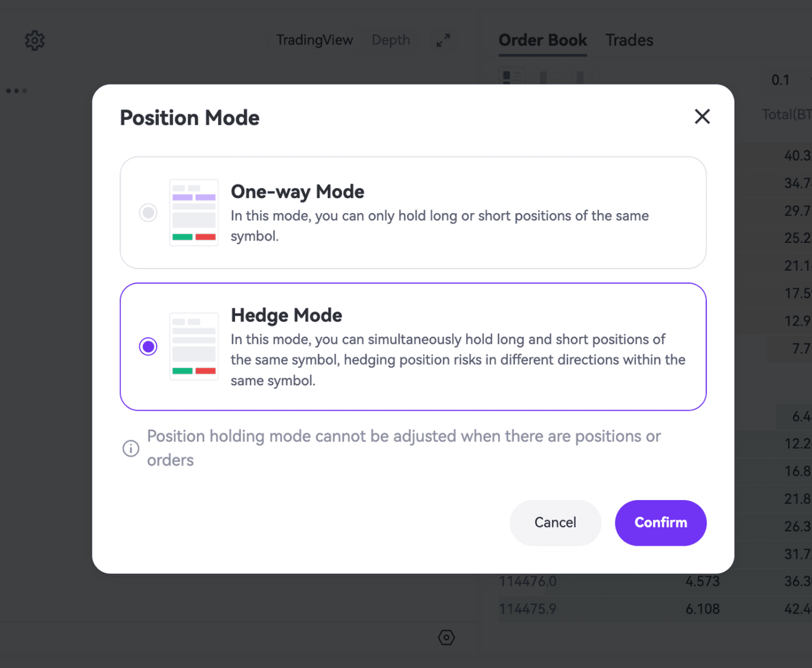Click the hexagon icon below the chart
This screenshot has width=812, height=668.
446,638
